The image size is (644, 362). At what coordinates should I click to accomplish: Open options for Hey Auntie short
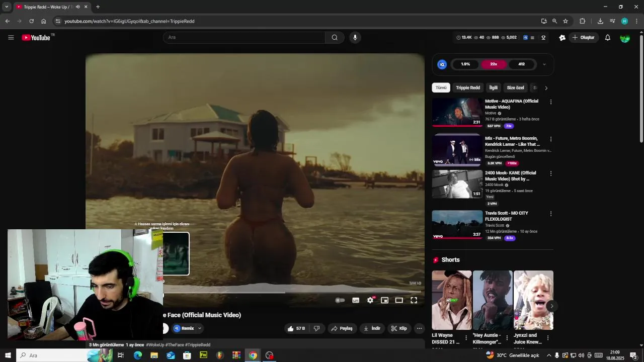507,338
